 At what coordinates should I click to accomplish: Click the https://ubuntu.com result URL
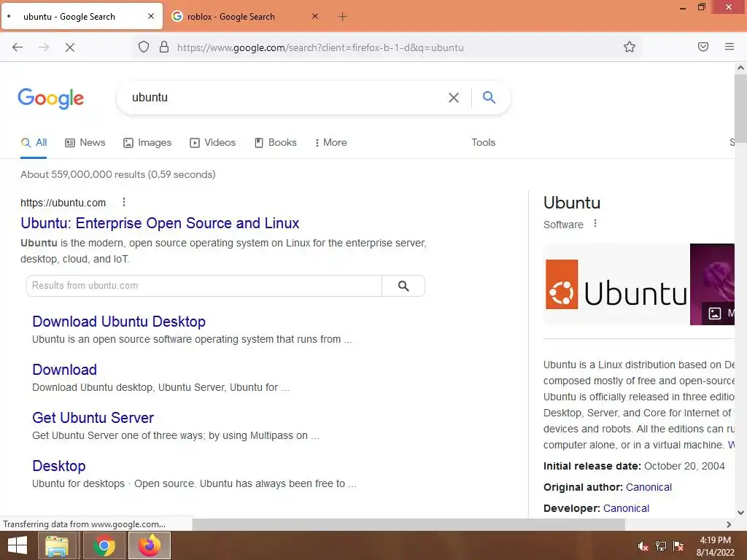coord(63,203)
